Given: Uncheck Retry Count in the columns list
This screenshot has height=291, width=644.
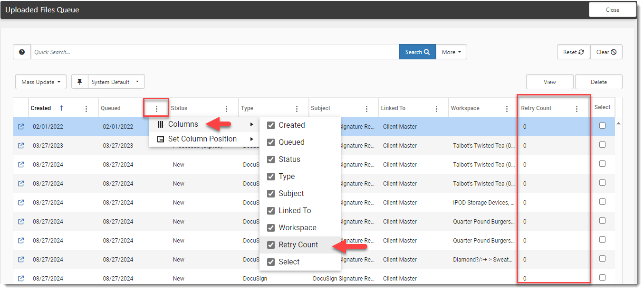Looking at the screenshot, I should click(271, 245).
